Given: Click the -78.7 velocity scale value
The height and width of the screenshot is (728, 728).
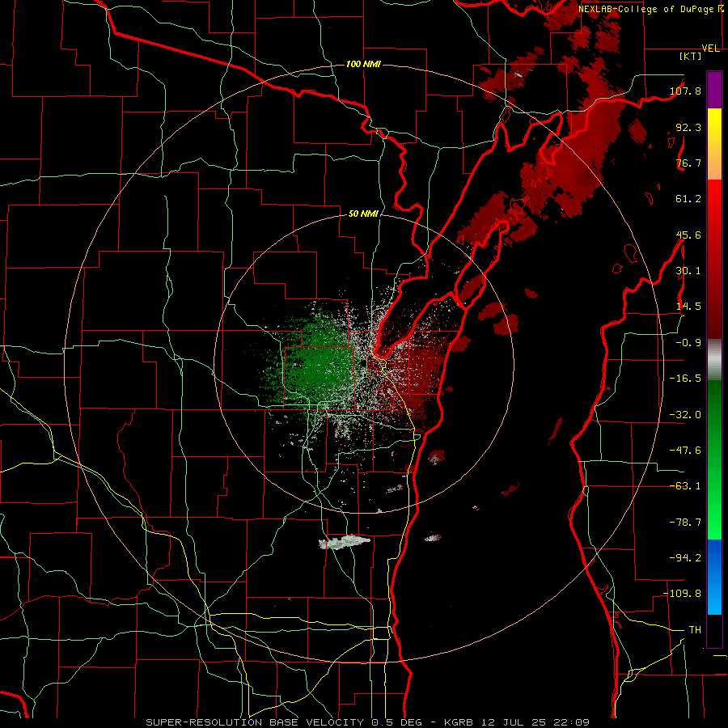Looking at the screenshot, I should (x=685, y=523).
